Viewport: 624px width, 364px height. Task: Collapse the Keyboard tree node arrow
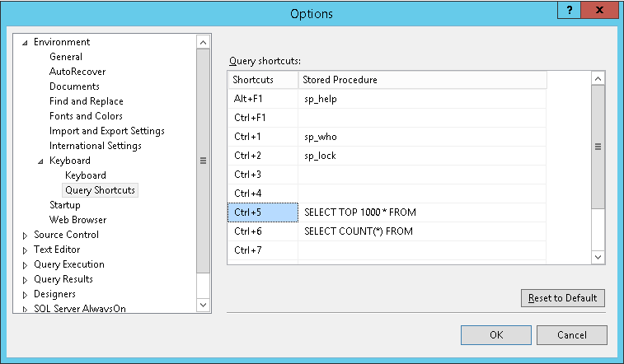coord(40,161)
